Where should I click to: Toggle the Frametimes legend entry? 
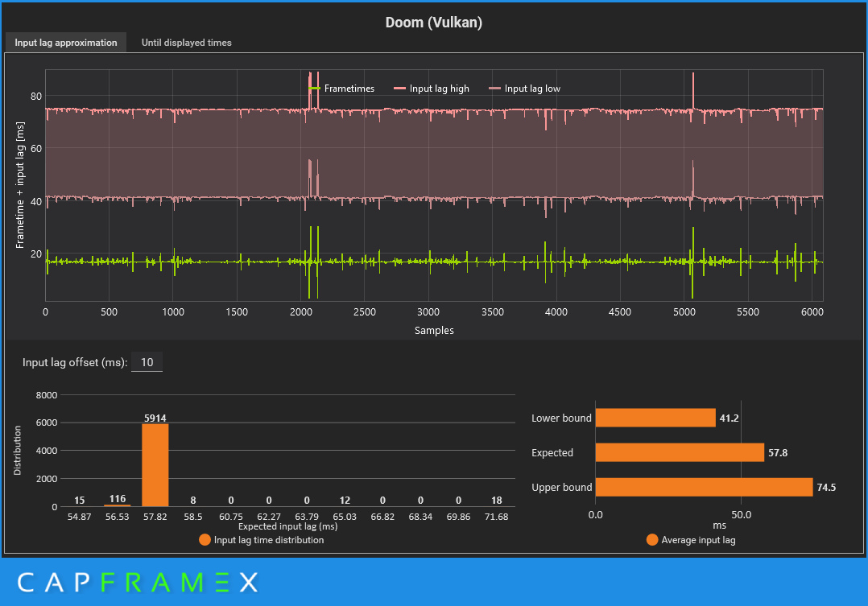341,89
